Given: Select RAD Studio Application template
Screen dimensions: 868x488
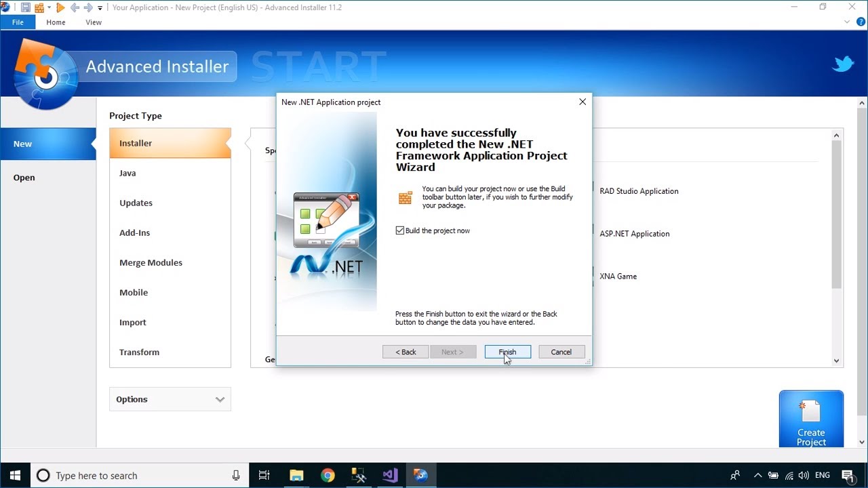Looking at the screenshot, I should tap(639, 191).
